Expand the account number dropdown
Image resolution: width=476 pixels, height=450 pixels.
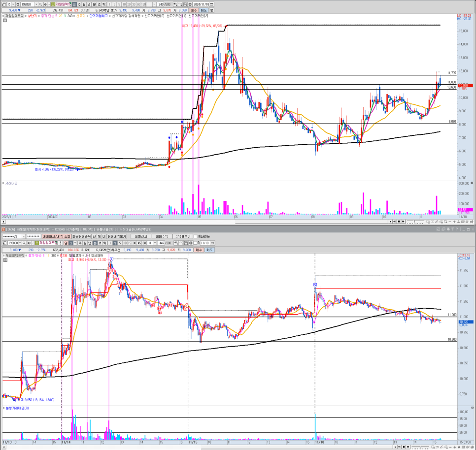pos(24,236)
